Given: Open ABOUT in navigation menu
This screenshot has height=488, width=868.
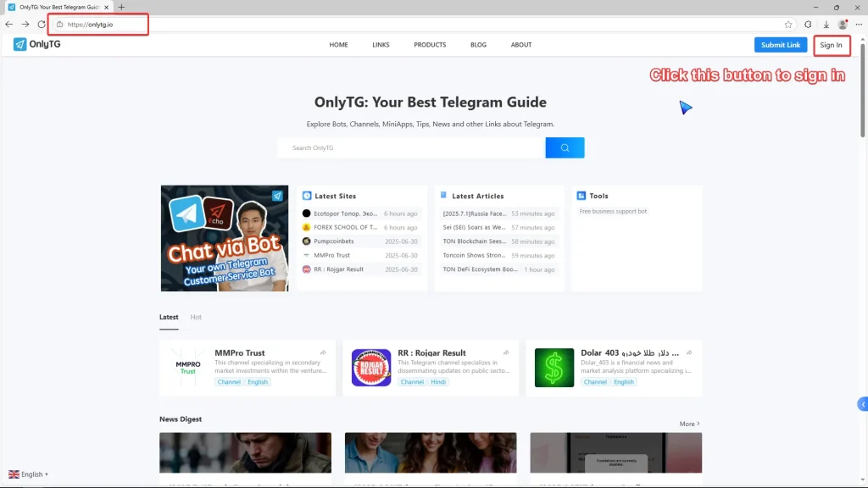Looking at the screenshot, I should point(521,45).
